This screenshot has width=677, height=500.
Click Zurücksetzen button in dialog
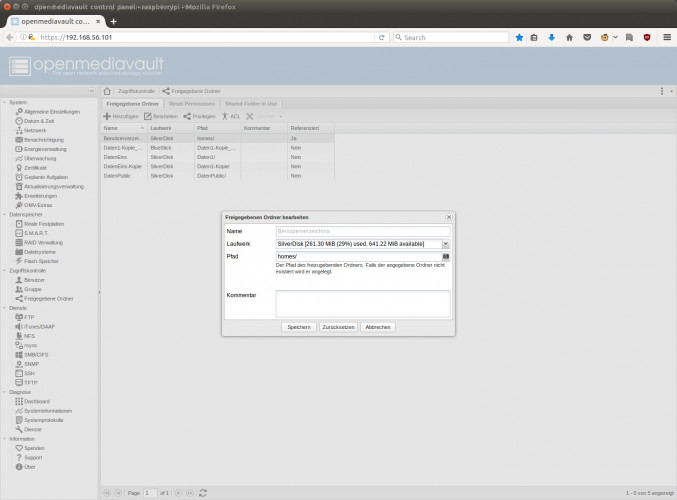338,327
